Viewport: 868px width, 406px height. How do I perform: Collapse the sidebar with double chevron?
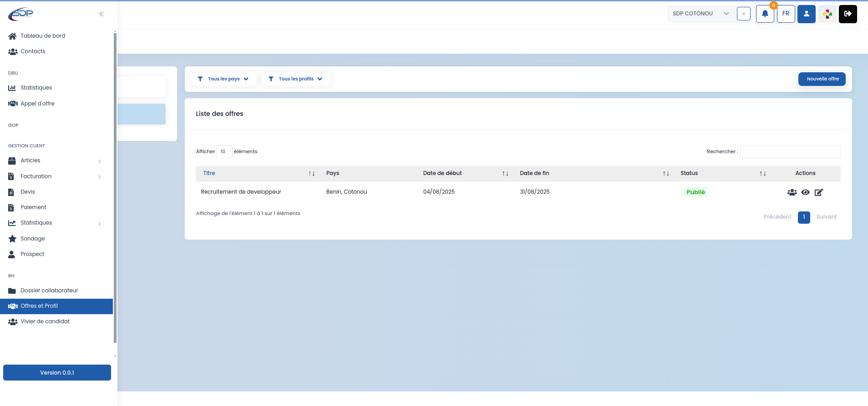tap(102, 14)
